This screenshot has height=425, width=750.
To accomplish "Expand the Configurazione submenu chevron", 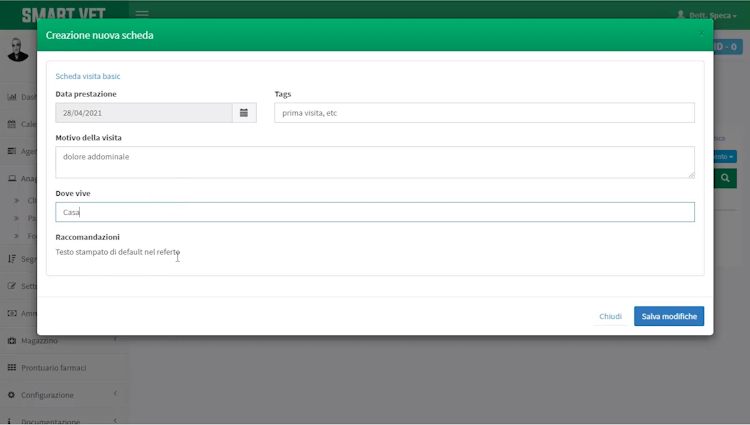I will 115,393.
